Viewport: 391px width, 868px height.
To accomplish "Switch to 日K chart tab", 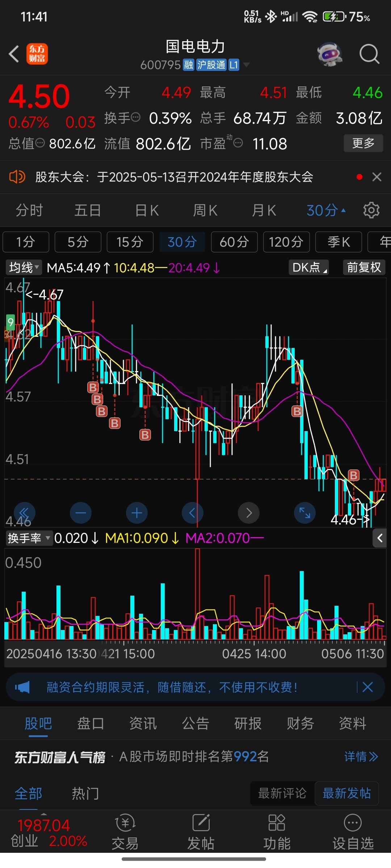I will click(147, 210).
